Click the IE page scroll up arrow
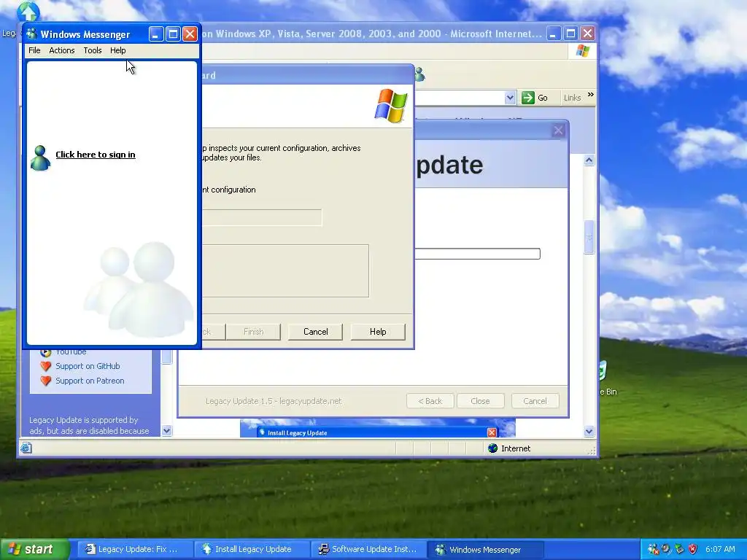 [x=589, y=160]
